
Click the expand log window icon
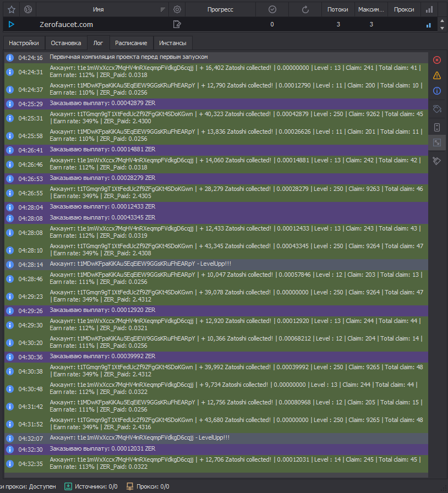pos(437,143)
